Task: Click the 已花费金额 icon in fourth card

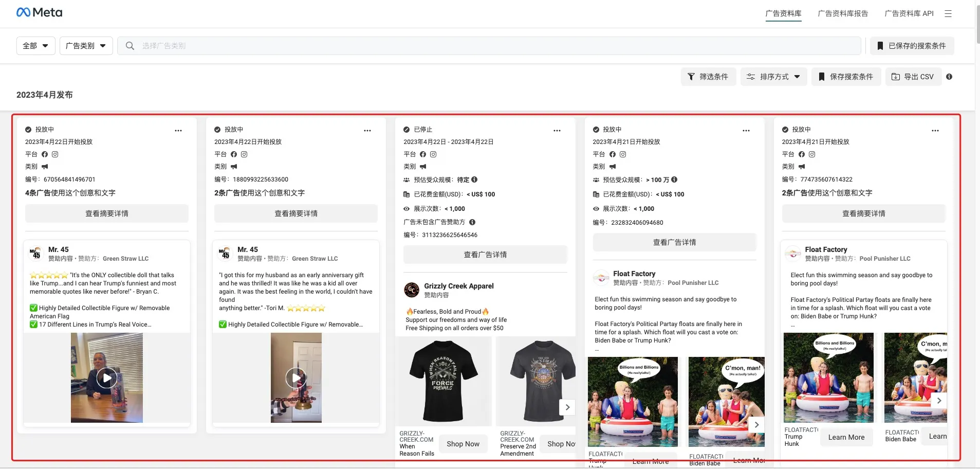Action: pos(596,194)
